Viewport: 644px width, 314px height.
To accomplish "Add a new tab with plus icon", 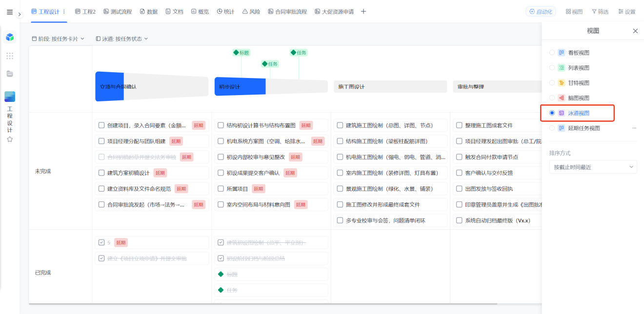I will click(363, 12).
